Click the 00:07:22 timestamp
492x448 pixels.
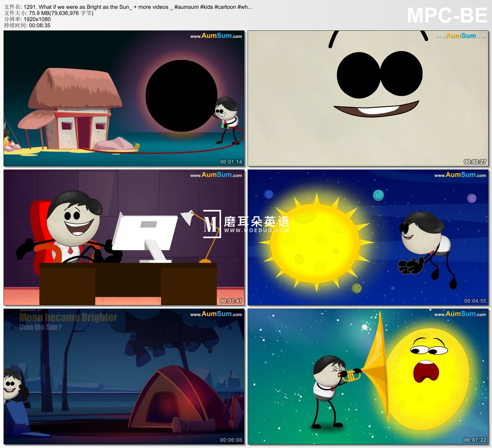(475, 440)
